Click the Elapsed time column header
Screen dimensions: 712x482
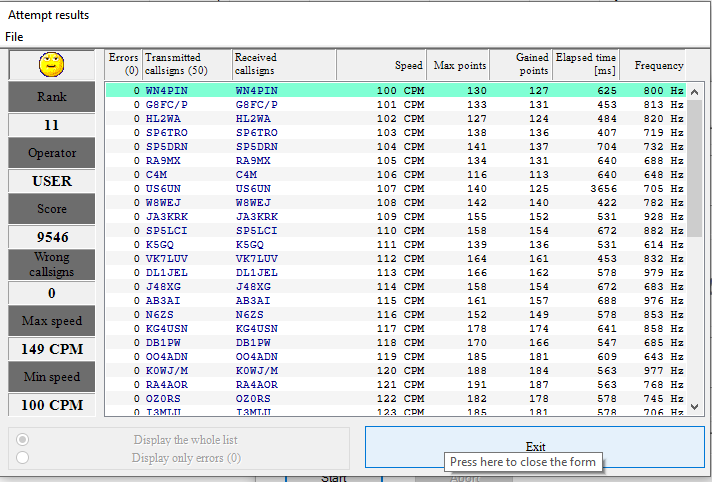(586, 65)
